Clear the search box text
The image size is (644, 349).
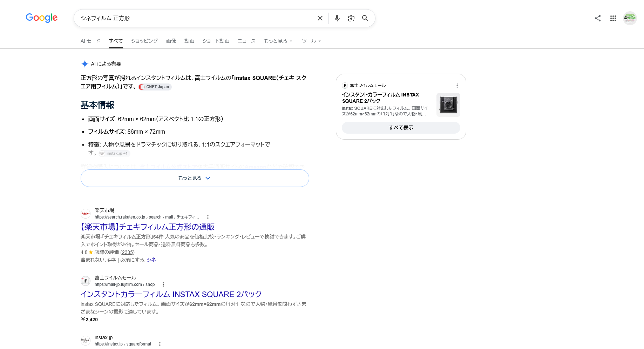tap(320, 18)
